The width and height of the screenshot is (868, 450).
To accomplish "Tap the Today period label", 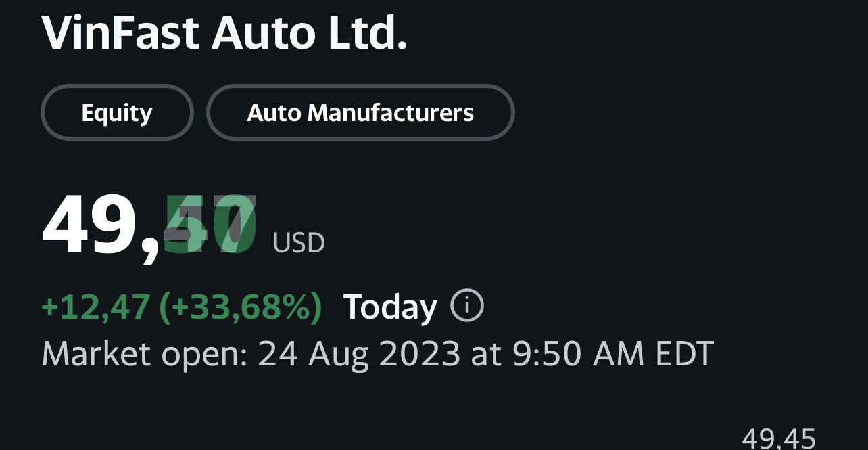I will [390, 307].
